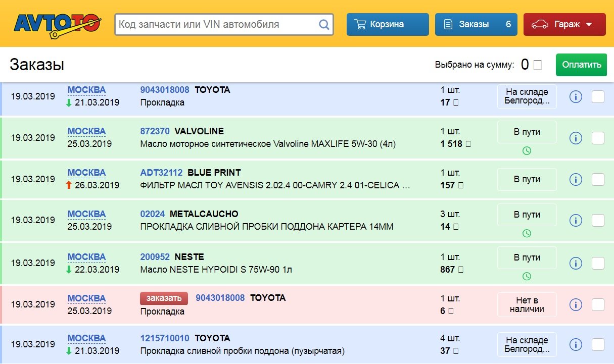Viewport: 614px width, 364px height.
Task: Open the Корзина cart
Action: tap(388, 24)
